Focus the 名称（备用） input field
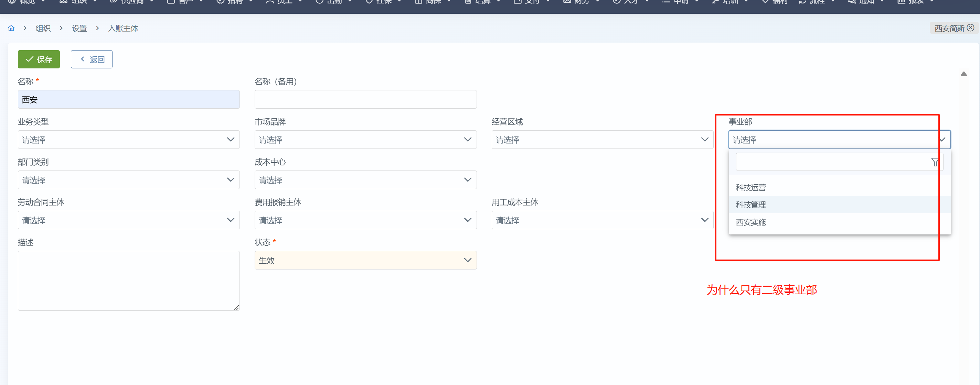The width and height of the screenshot is (980, 385). pos(365,100)
